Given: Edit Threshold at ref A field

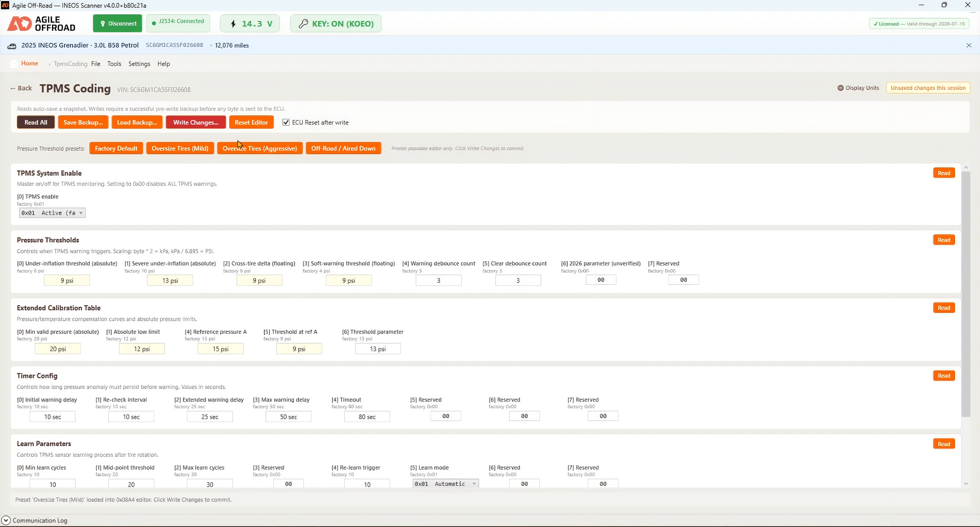Looking at the screenshot, I should click(x=299, y=349).
